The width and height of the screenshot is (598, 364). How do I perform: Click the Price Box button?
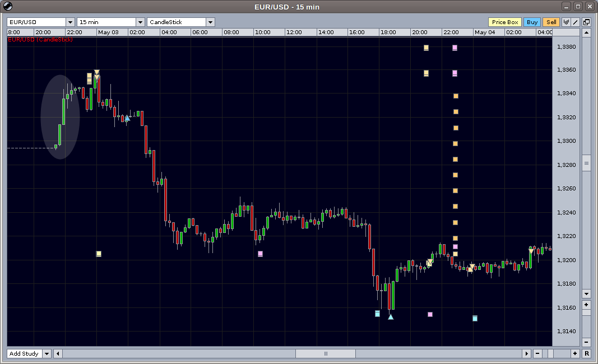click(505, 22)
